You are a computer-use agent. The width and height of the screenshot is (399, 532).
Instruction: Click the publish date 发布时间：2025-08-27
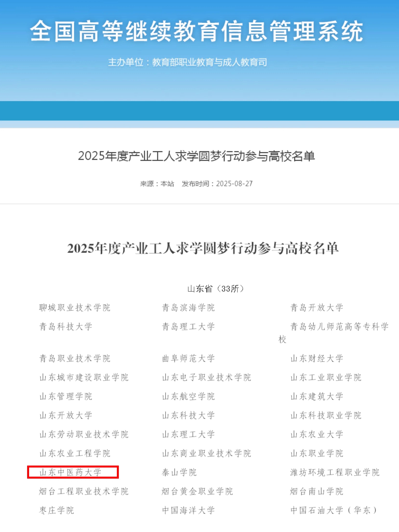click(x=217, y=184)
